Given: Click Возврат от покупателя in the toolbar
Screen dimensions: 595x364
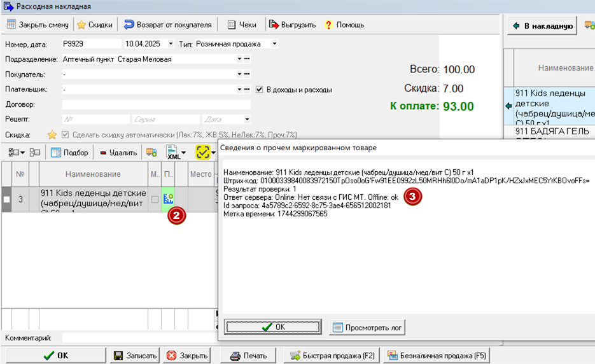Looking at the screenshot, I should point(168,25).
